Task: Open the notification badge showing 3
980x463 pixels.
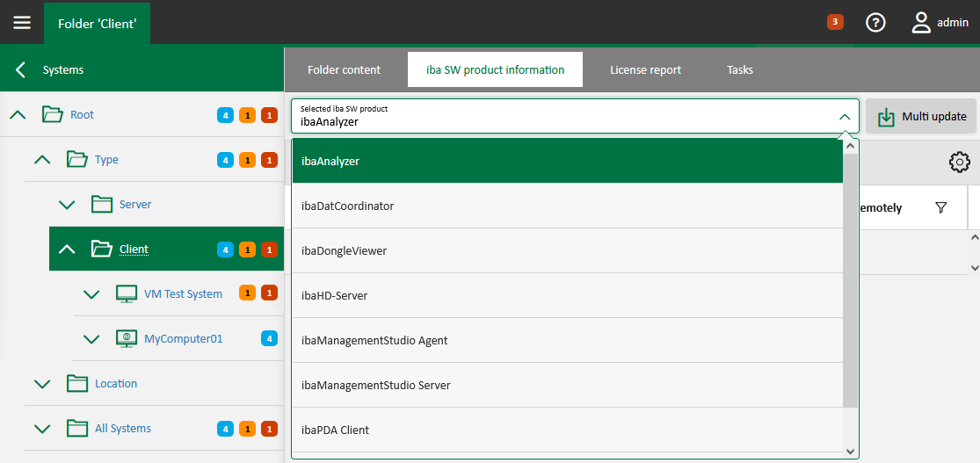Action: (x=835, y=22)
